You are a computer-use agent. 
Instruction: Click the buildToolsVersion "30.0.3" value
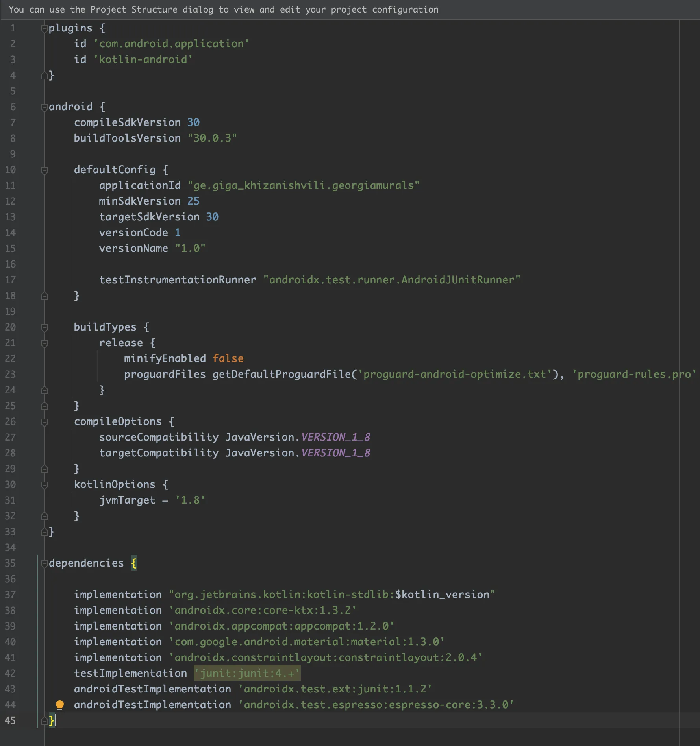click(212, 138)
